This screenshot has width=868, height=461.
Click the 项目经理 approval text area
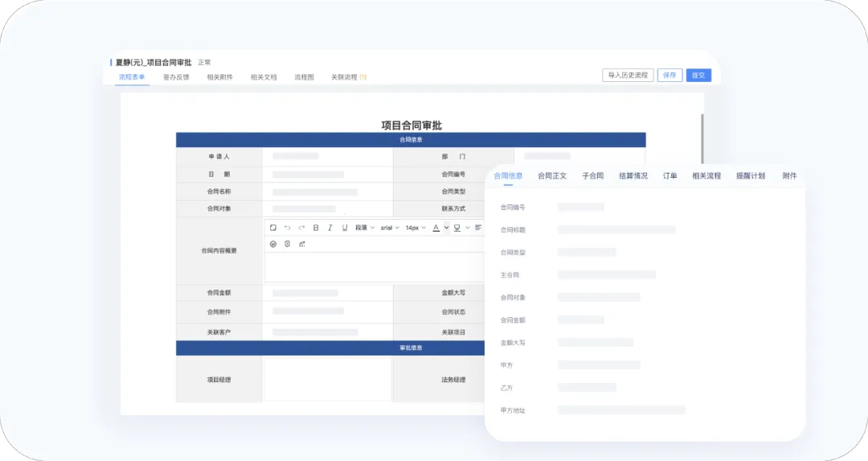(327, 379)
